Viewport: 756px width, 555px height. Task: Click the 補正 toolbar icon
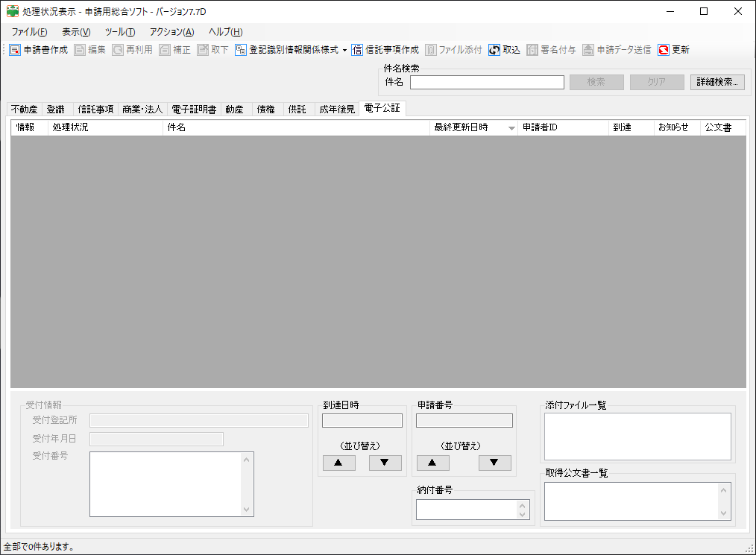[x=165, y=50]
